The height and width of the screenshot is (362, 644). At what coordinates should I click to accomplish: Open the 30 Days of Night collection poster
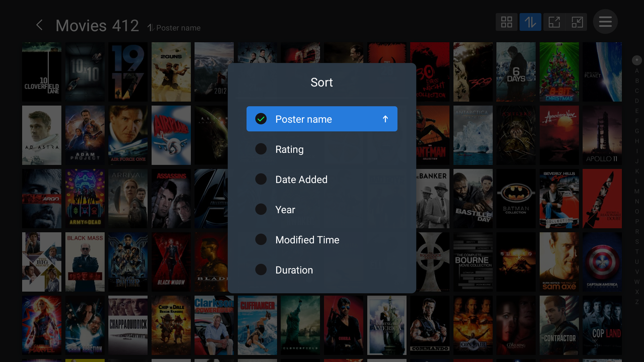click(x=430, y=72)
